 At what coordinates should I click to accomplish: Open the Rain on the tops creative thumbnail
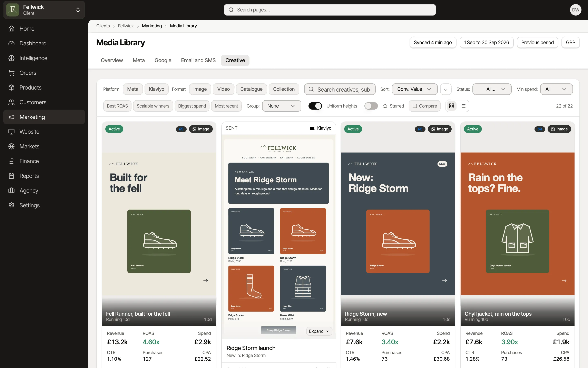click(x=517, y=224)
